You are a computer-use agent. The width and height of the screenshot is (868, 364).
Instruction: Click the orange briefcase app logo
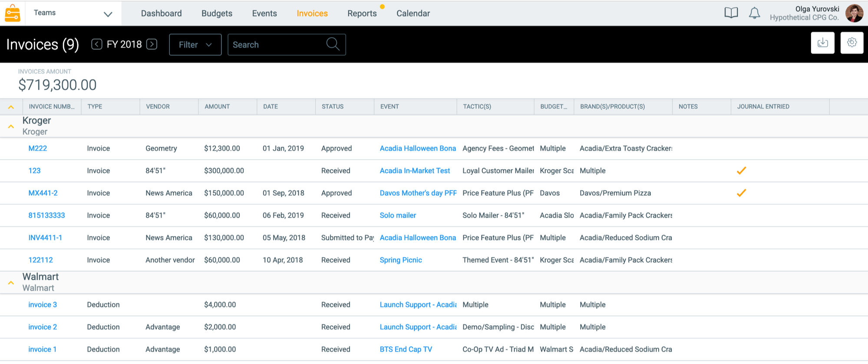pyautogui.click(x=13, y=13)
